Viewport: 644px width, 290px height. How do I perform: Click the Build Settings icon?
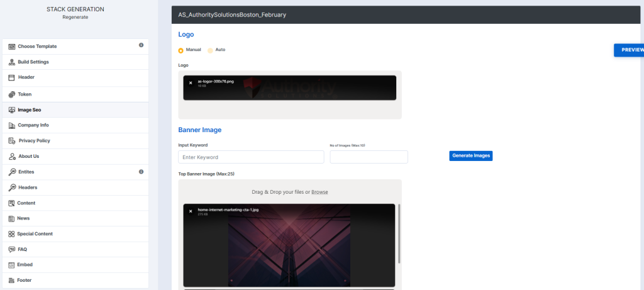(12, 62)
